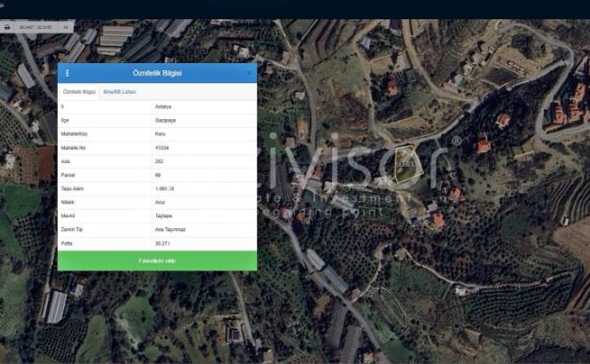Select the Zemin Tip value Ana Taşınmaz
Viewport: 590px width, 364px height.
click(x=170, y=230)
